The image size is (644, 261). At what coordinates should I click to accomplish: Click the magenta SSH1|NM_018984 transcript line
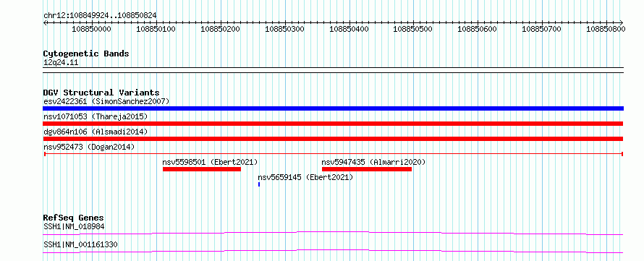pos(333,233)
